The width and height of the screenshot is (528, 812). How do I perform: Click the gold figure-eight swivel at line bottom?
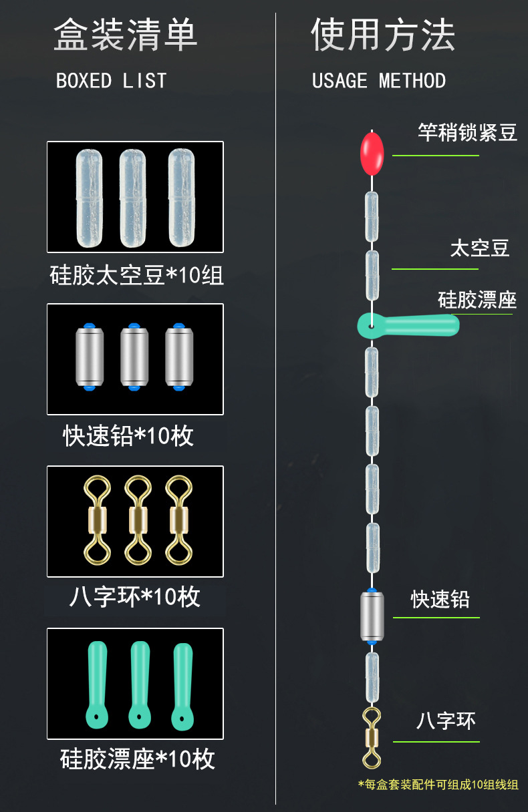pyautogui.click(x=371, y=737)
